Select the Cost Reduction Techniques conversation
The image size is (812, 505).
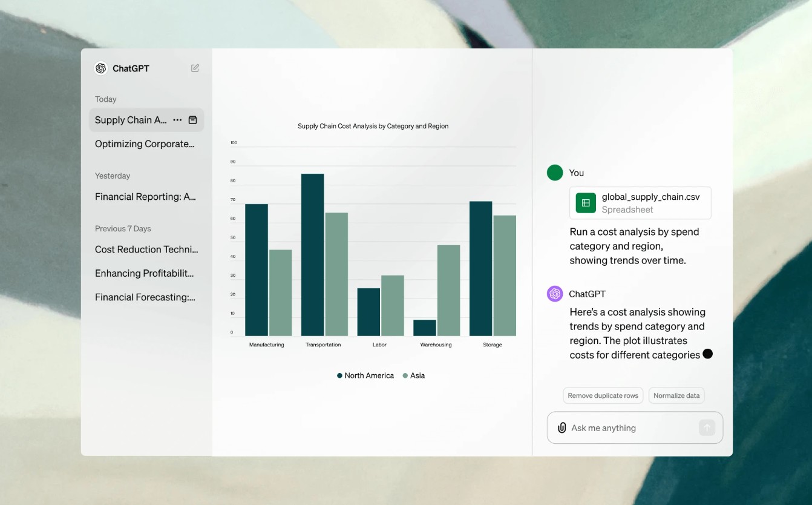[x=146, y=249]
